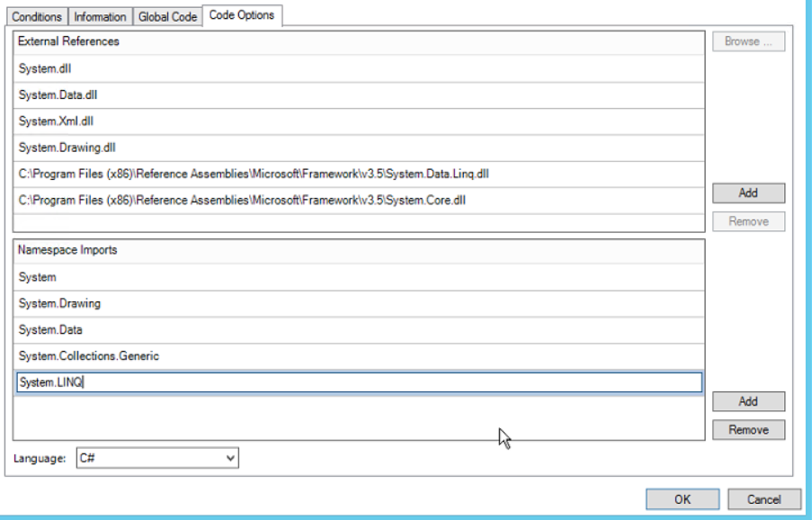Select the System.Data.Linq.dll reference path
The image size is (812, 520).
(x=359, y=174)
